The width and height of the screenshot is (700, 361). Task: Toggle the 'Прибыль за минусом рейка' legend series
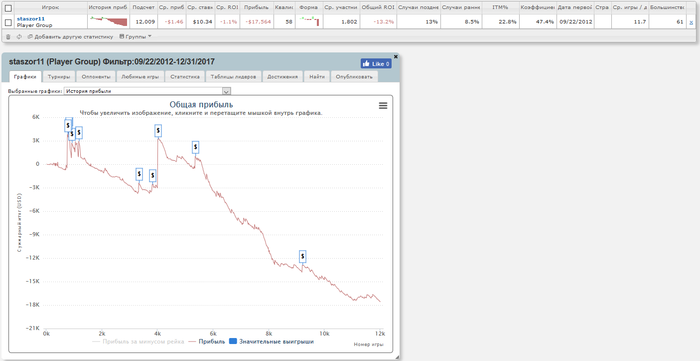click(x=138, y=342)
